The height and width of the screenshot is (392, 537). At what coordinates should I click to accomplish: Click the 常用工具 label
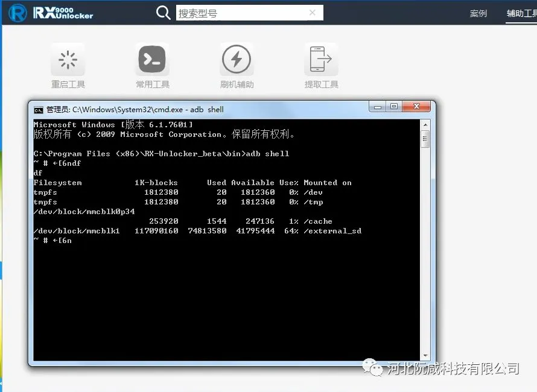tap(153, 84)
